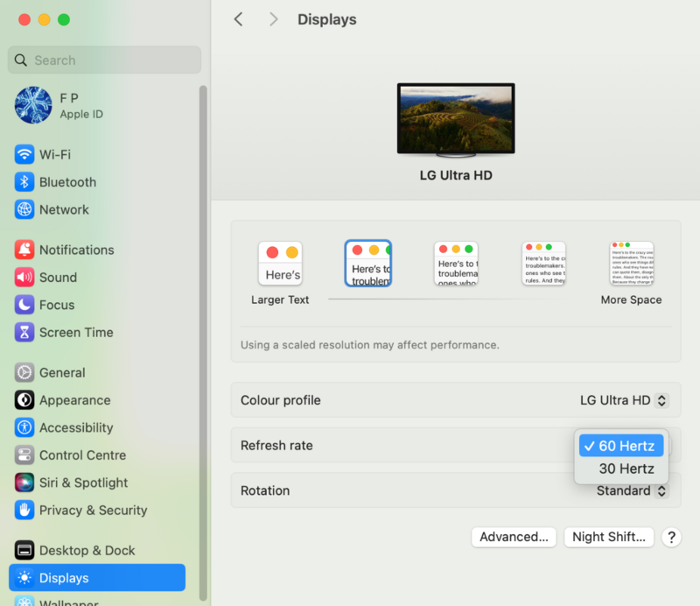This screenshot has height=606, width=700.
Task: Select the More Space resolution option
Action: click(631, 264)
